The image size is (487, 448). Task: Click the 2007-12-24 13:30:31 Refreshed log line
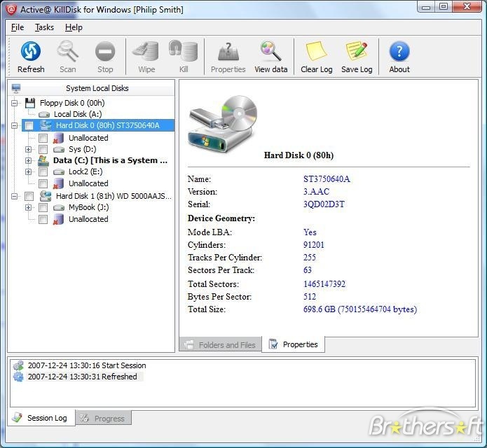click(82, 377)
